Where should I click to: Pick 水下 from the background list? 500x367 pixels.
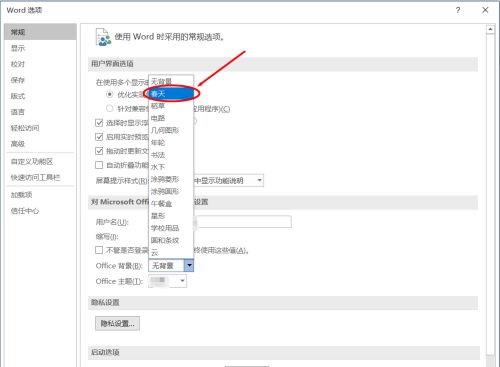pyautogui.click(x=171, y=167)
